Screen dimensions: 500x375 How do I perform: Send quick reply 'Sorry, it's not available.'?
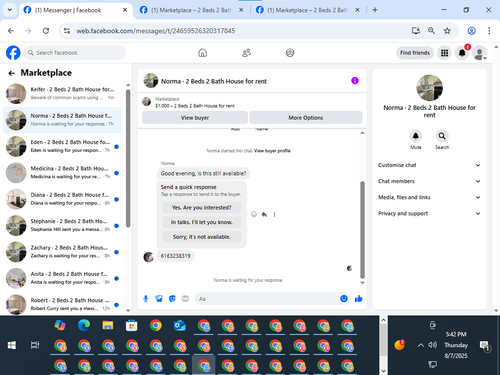[x=202, y=237]
